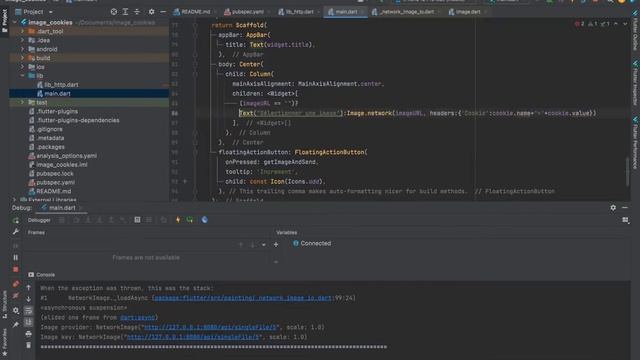Stop debugging with red square icon
640x360 pixels.
tap(16, 269)
